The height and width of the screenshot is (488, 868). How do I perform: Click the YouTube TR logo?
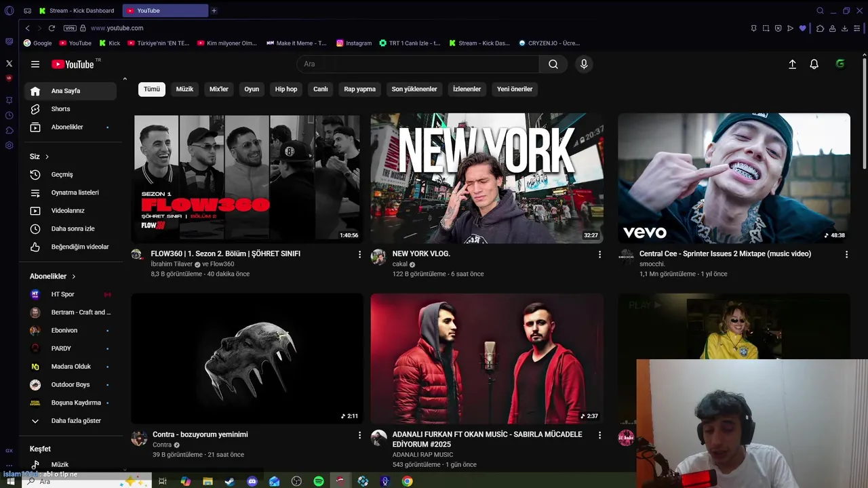click(76, 64)
